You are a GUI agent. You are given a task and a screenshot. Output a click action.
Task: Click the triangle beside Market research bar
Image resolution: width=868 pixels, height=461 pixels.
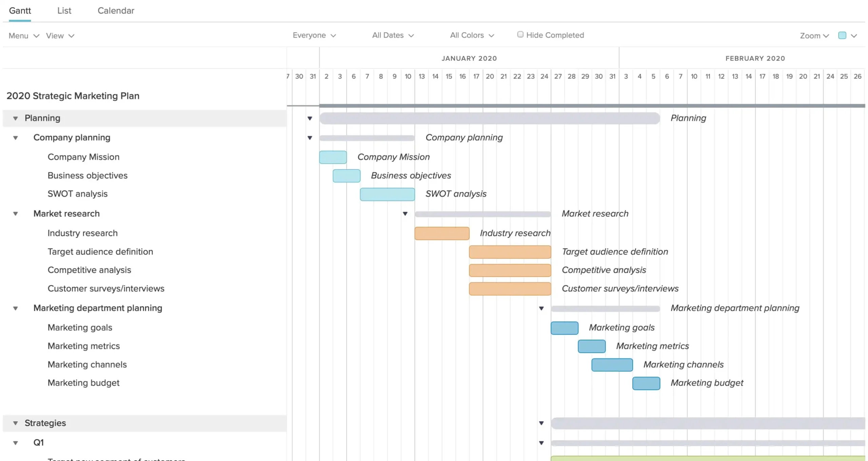tap(405, 214)
